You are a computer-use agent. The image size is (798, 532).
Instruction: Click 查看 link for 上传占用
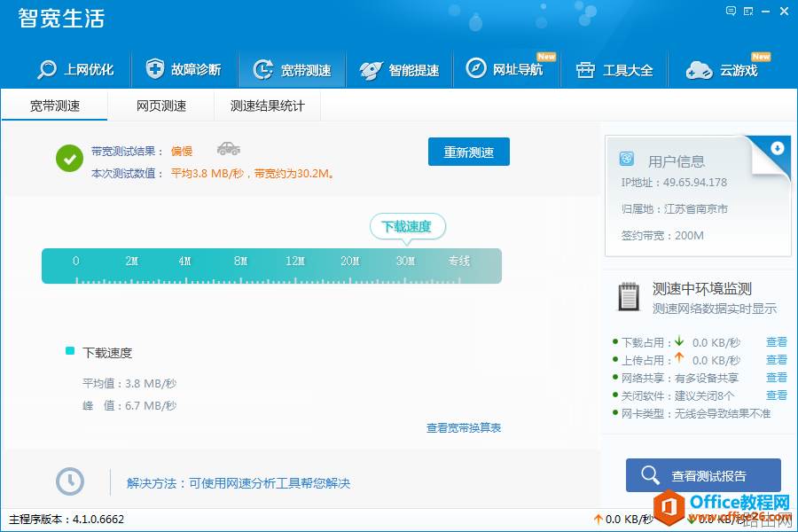click(777, 360)
